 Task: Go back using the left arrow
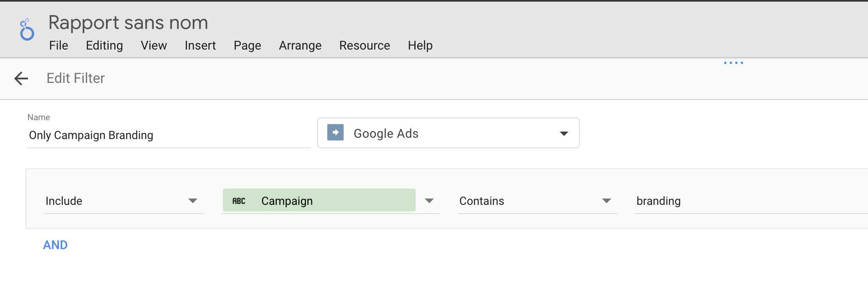(21, 79)
